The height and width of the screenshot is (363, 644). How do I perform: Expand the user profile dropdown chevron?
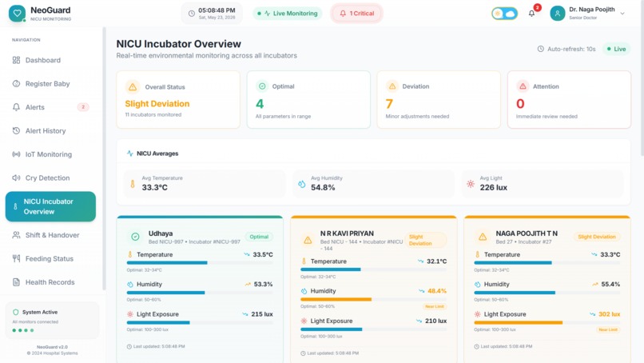click(x=622, y=14)
